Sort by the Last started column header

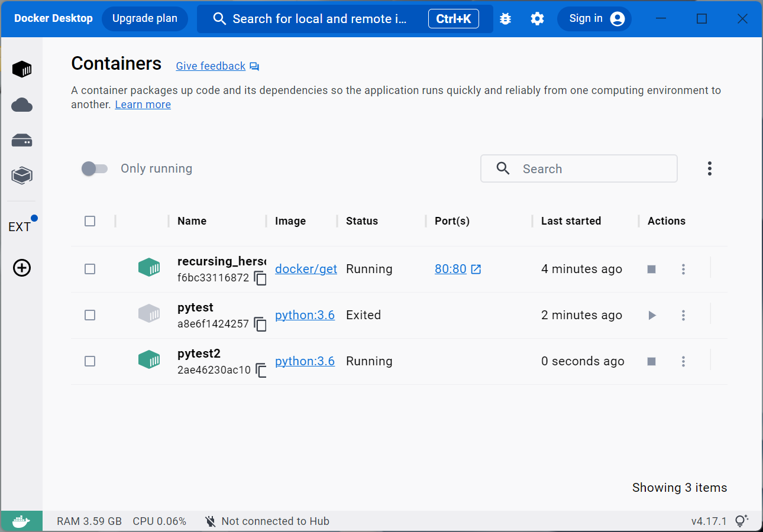(x=571, y=221)
